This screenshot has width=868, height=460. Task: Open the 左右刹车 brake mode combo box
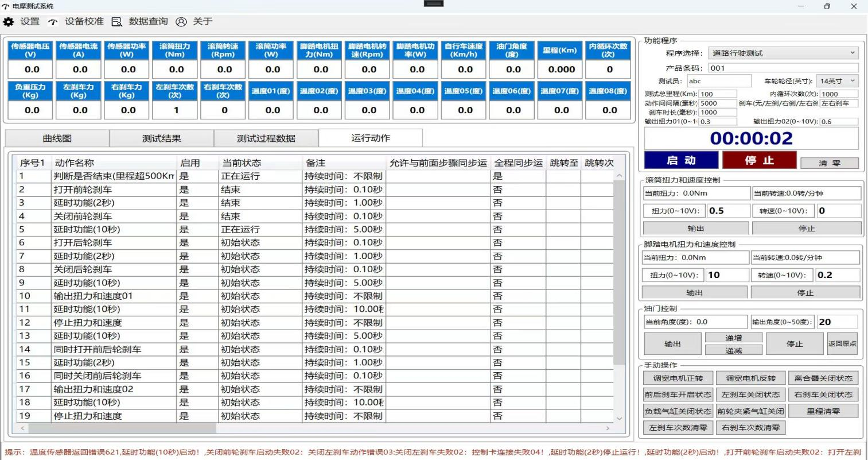(838, 103)
